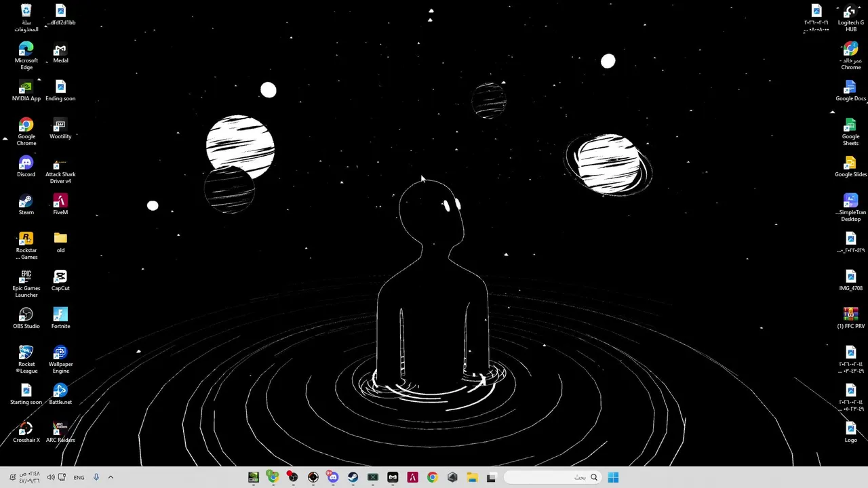
Task: Open the Wootility desktop shortcut
Action: [60, 129]
